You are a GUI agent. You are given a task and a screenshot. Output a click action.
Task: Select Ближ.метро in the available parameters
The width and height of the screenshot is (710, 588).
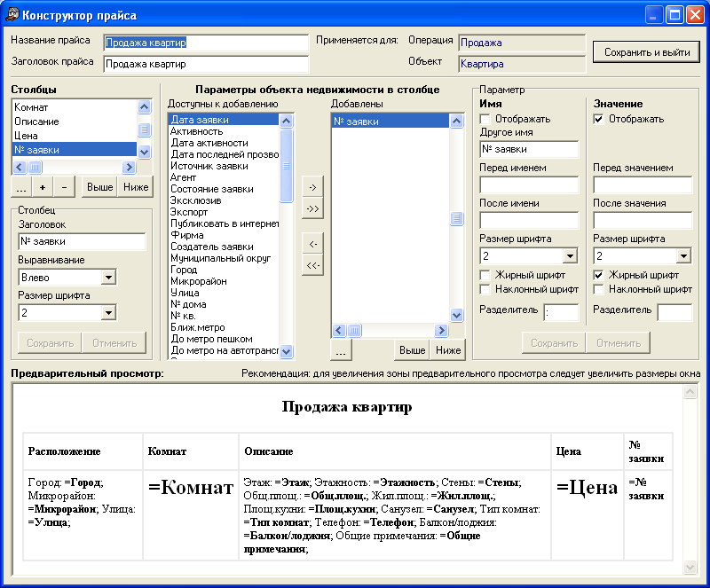point(224,327)
